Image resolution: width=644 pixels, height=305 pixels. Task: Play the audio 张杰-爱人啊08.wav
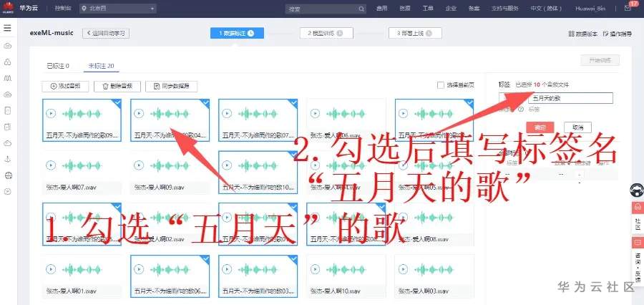pos(404,217)
